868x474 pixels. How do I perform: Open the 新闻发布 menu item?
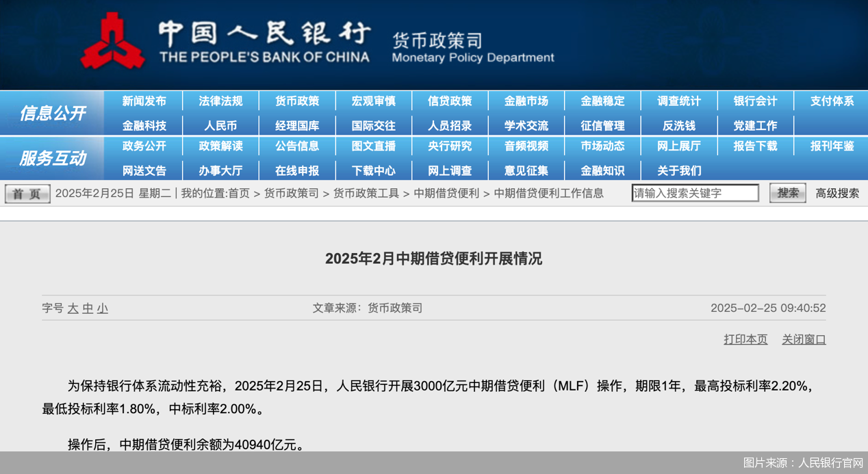[x=144, y=101]
